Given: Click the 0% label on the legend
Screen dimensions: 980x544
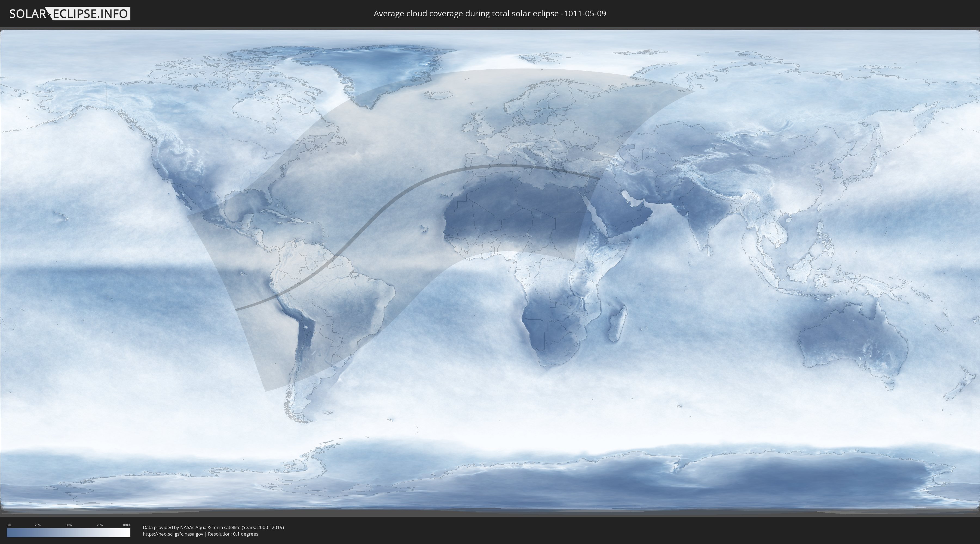Looking at the screenshot, I should click(9, 525).
